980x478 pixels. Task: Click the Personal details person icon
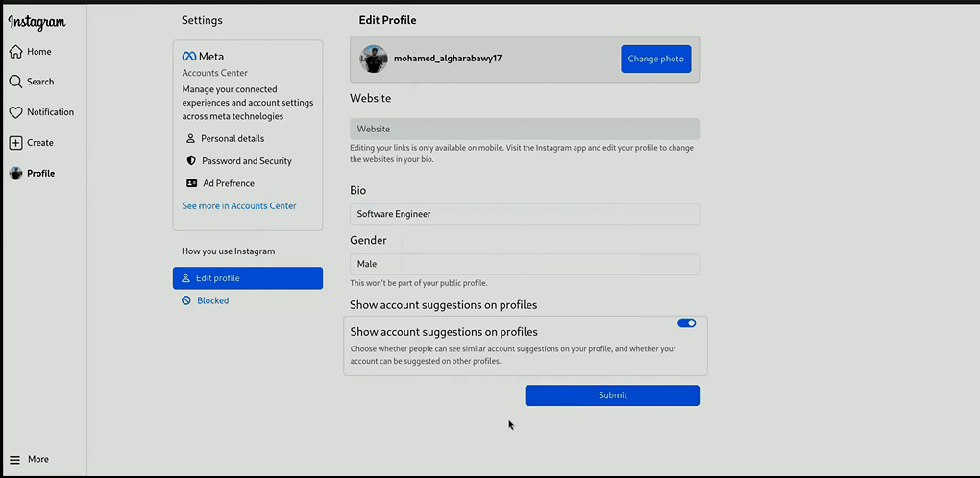pos(190,138)
